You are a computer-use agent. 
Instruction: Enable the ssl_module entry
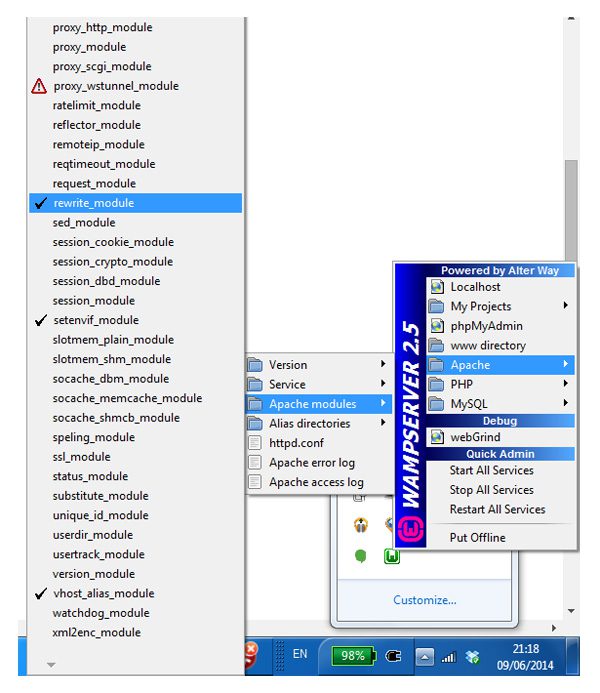tap(136, 457)
